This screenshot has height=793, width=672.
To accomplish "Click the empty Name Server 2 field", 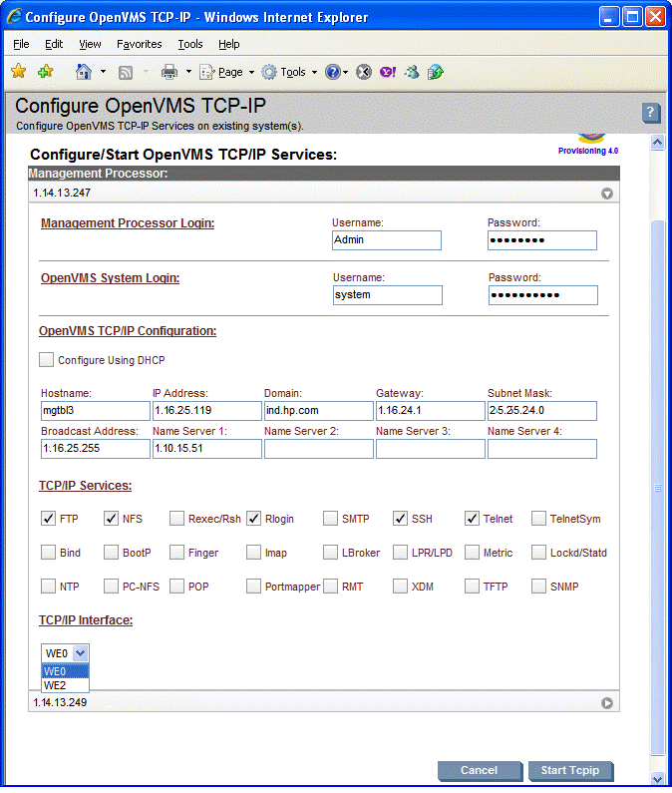I will click(x=319, y=449).
